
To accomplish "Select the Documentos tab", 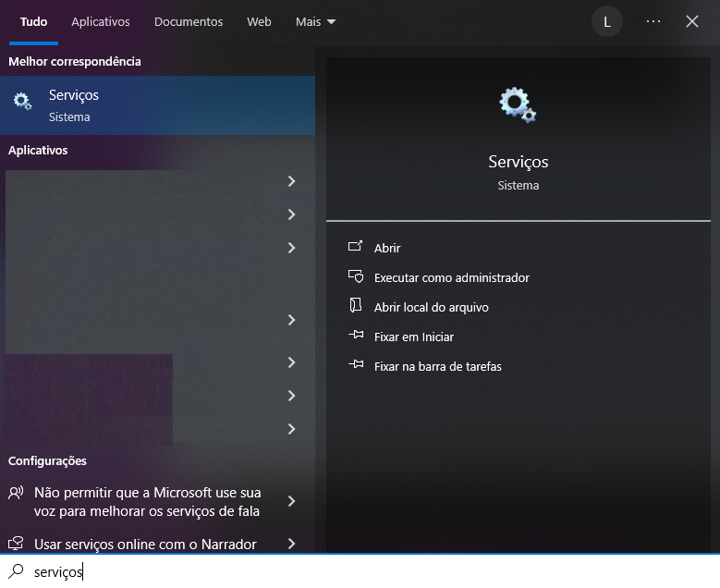I will coord(189,21).
